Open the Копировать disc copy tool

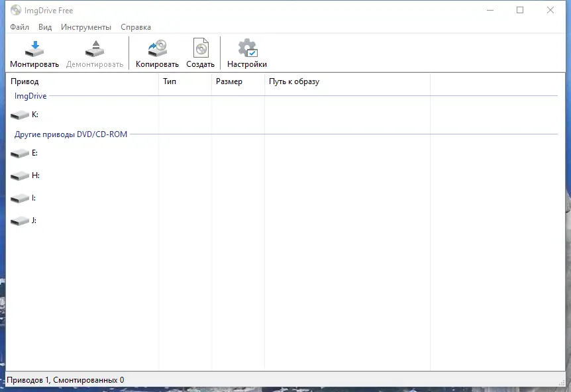pos(157,49)
